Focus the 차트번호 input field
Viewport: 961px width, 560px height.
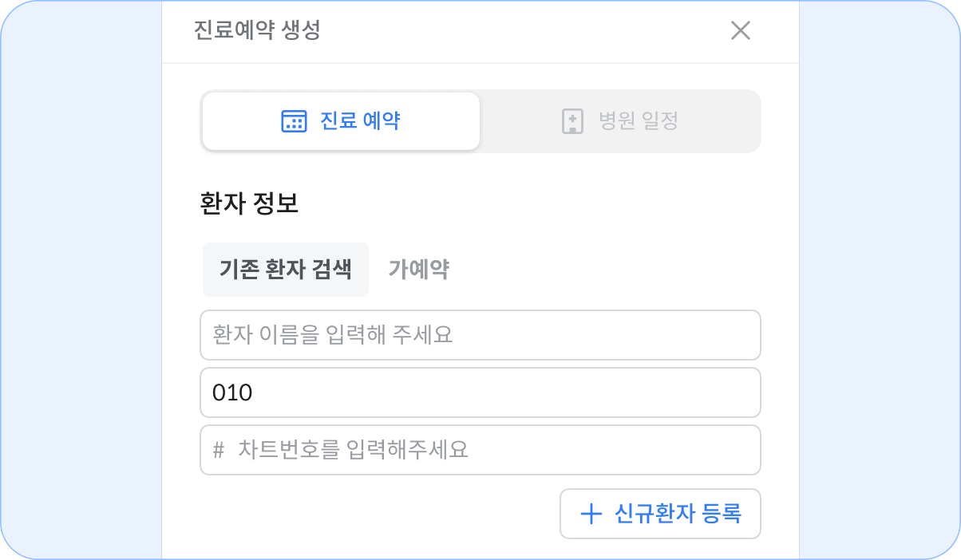click(480, 450)
